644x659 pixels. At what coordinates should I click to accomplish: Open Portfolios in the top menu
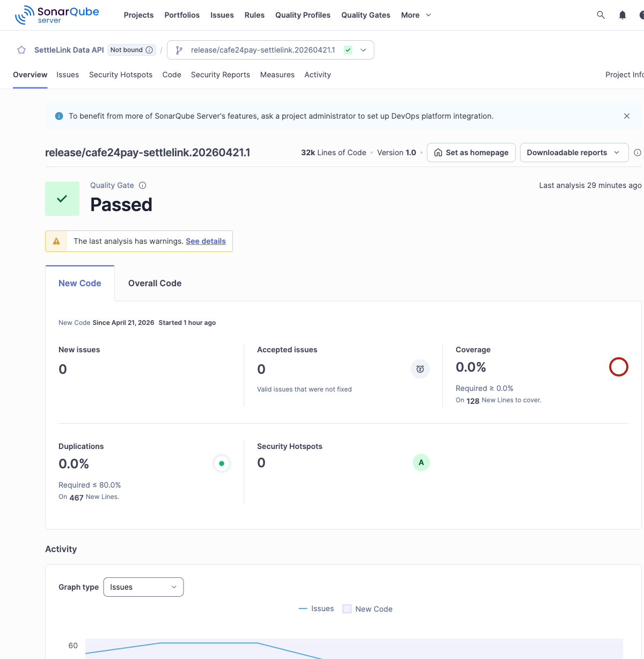182,15
